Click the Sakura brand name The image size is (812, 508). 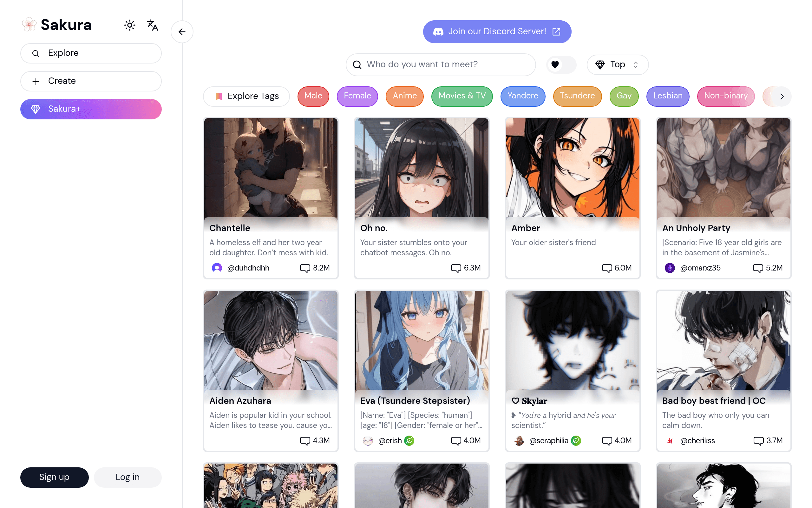coord(66,24)
